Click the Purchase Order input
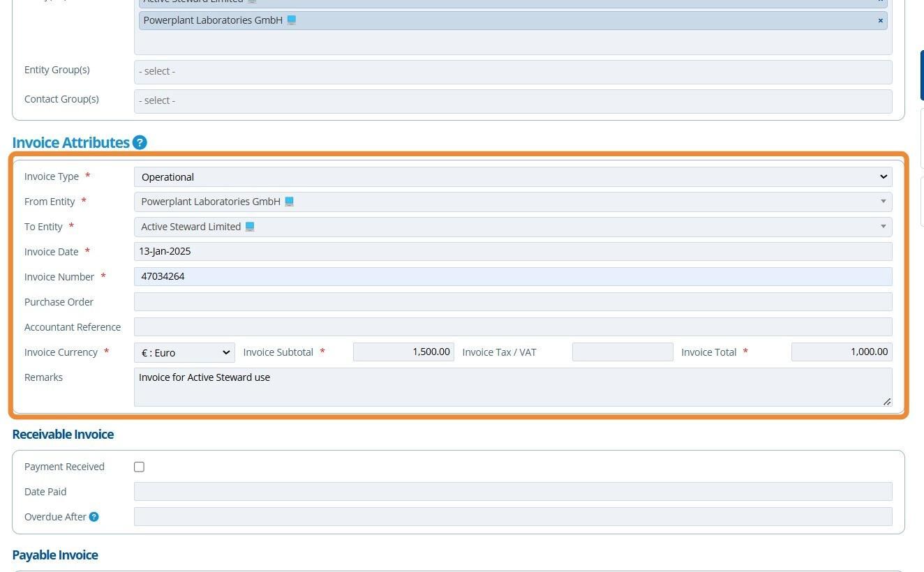 click(x=513, y=302)
